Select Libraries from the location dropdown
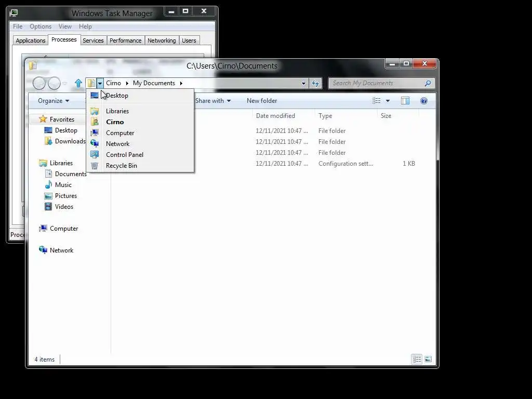The height and width of the screenshot is (399, 532). pyautogui.click(x=117, y=111)
